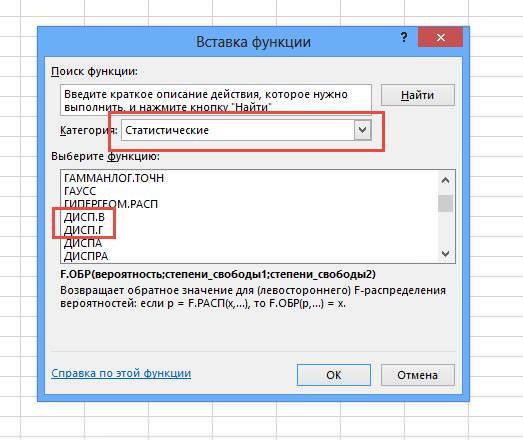Image resolution: width=523 pixels, height=440 pixels.
Task: Select ГАММАНЛОГ.ТОЧН in the function list
Action: click(x=114, y=178)
